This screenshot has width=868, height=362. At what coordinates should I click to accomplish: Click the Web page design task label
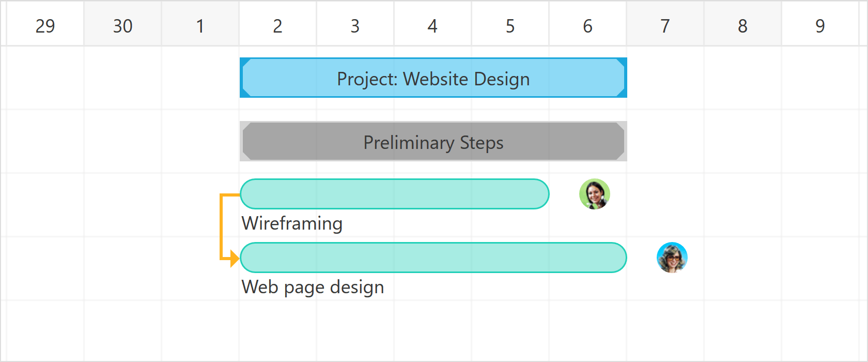[313, 287]
